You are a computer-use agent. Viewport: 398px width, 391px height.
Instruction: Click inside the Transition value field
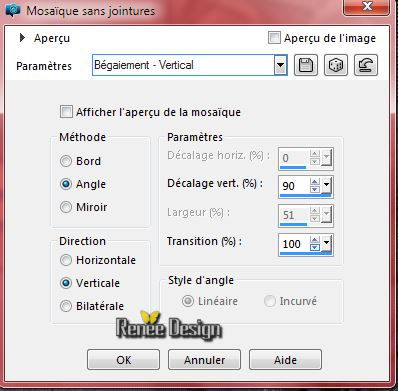295,244
